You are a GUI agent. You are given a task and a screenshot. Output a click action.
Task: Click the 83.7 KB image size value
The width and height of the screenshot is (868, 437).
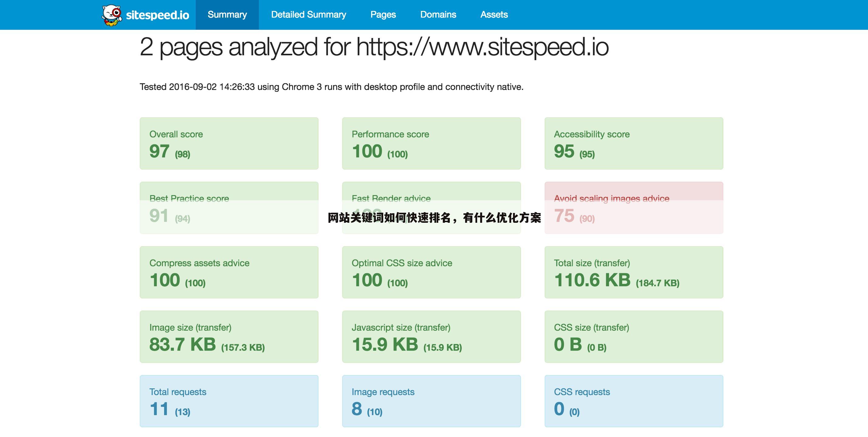pos(183,344)
